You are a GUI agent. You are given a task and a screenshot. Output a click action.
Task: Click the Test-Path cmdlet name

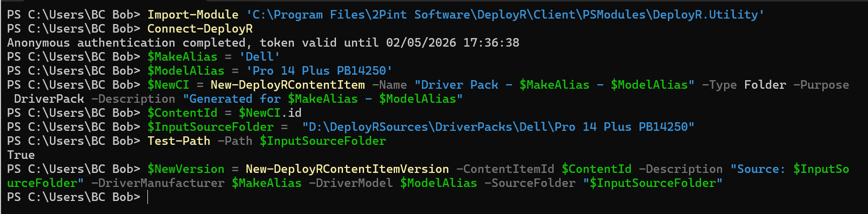(179, 141)
